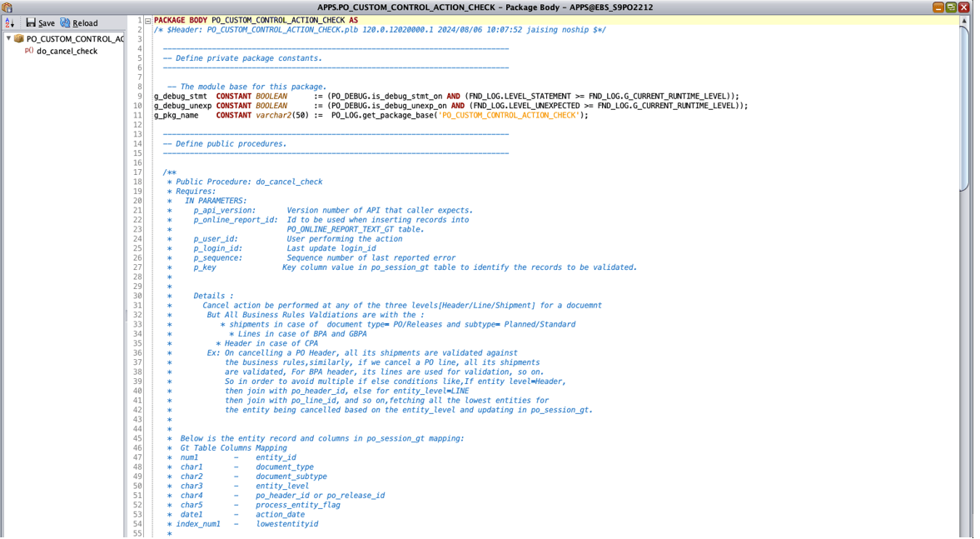
Task: Click the scrollbar up arrow
Action: point(966,21)
